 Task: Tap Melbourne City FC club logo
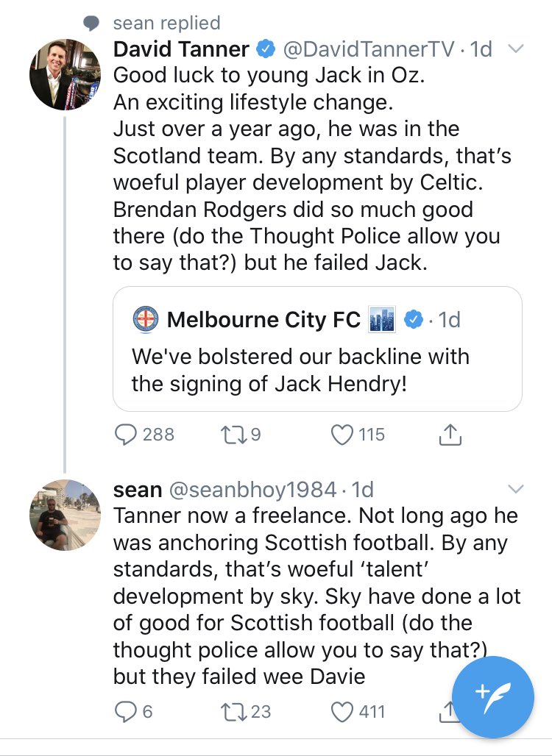click(145, 319)
